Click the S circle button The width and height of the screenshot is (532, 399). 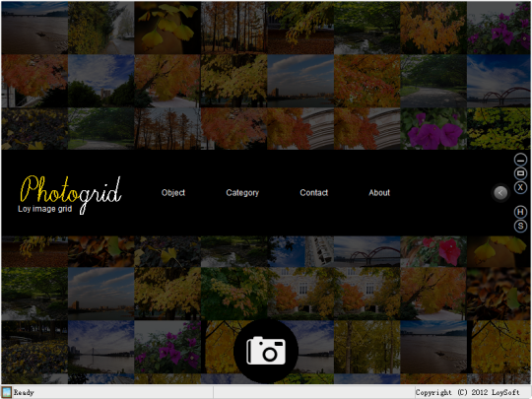[520, 226]
